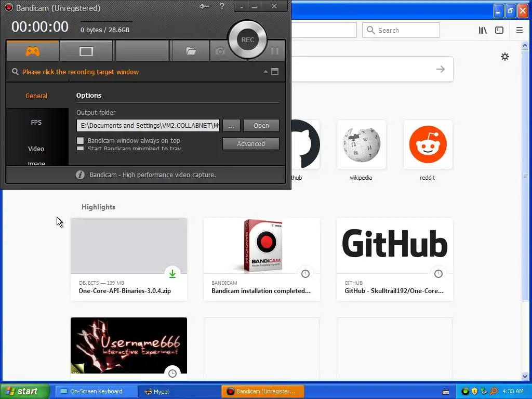Click the green round tray icon
Screen dimensions: 532x399
(x=465, y=391)
